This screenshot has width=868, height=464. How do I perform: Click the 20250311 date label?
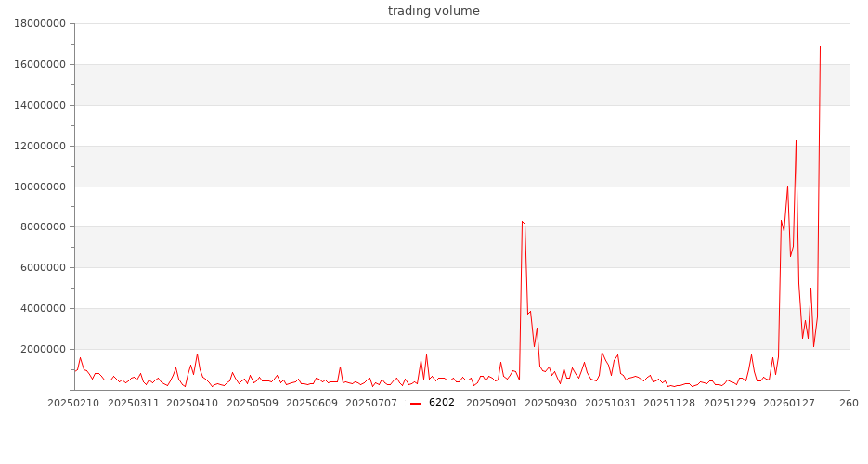pos(134,403)
